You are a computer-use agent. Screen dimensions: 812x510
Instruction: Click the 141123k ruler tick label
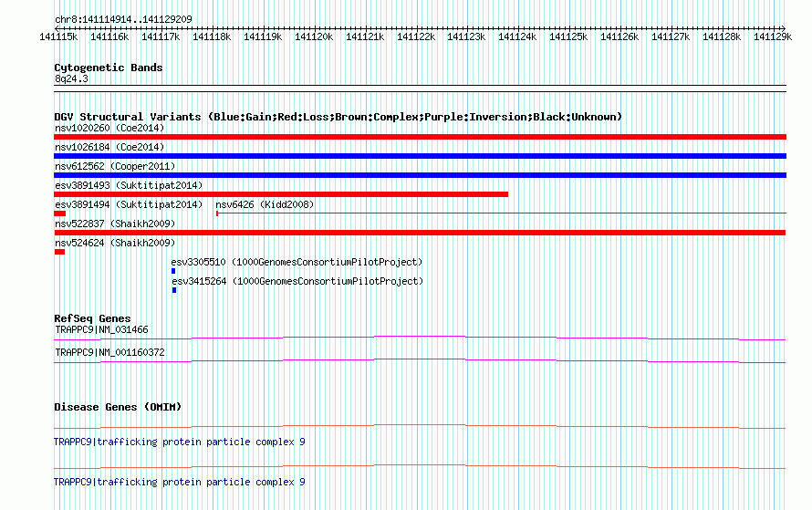466,37
